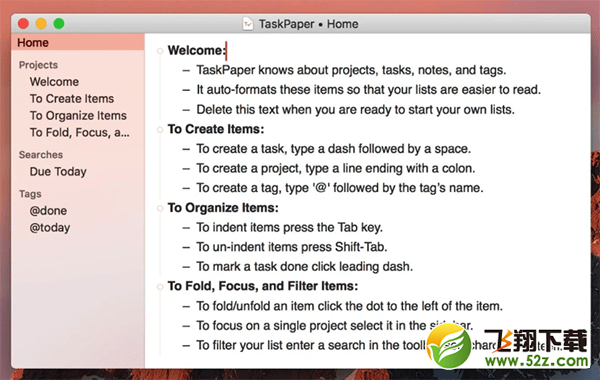Fold To Organize Items with its dot handle
The height and width of the screenshot is (380, 600).
point(160,208)
